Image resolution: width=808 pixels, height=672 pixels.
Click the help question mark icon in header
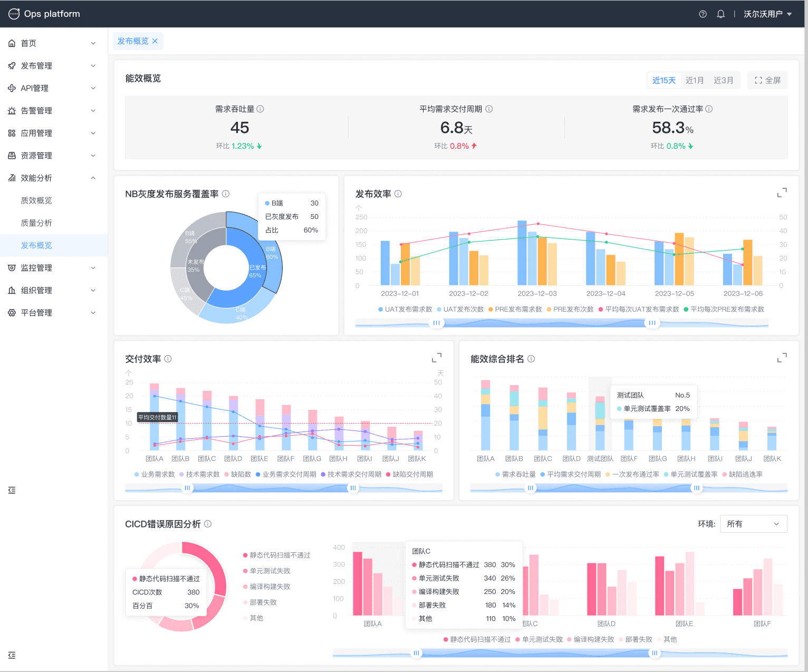[703, 14]
